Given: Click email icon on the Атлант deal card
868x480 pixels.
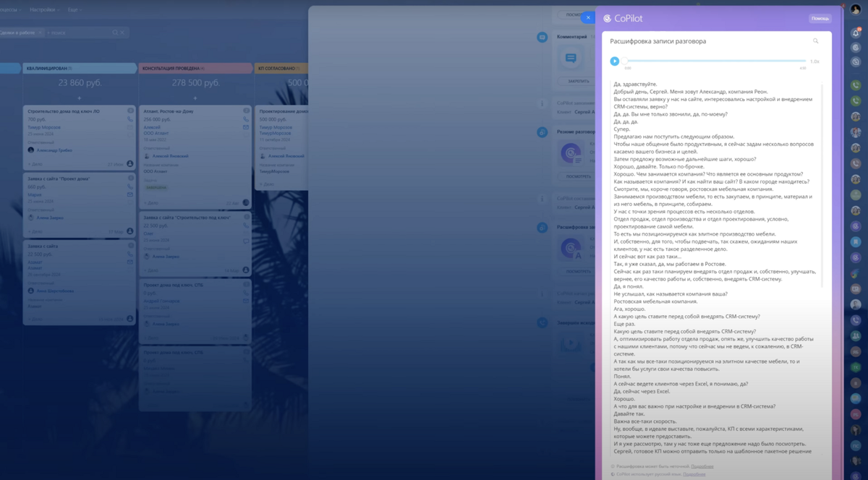Looking at the screenshot, I should point(246,127).
